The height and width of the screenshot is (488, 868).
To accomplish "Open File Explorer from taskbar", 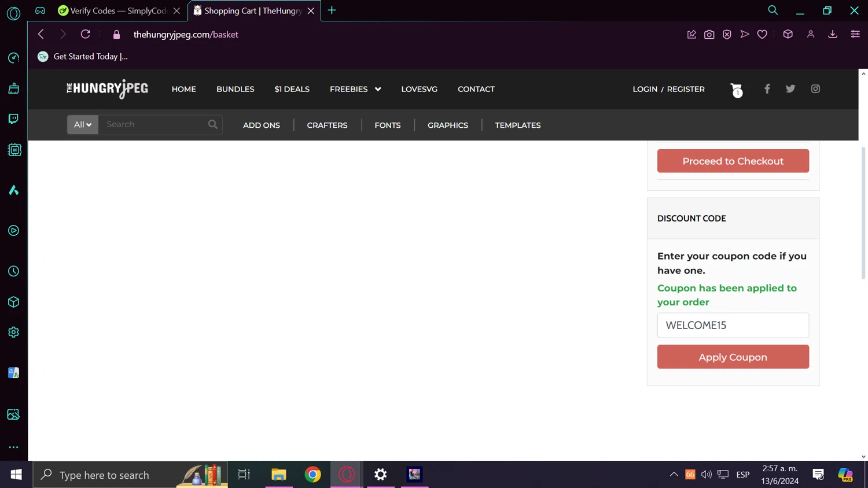I will [x=279, y=475].
